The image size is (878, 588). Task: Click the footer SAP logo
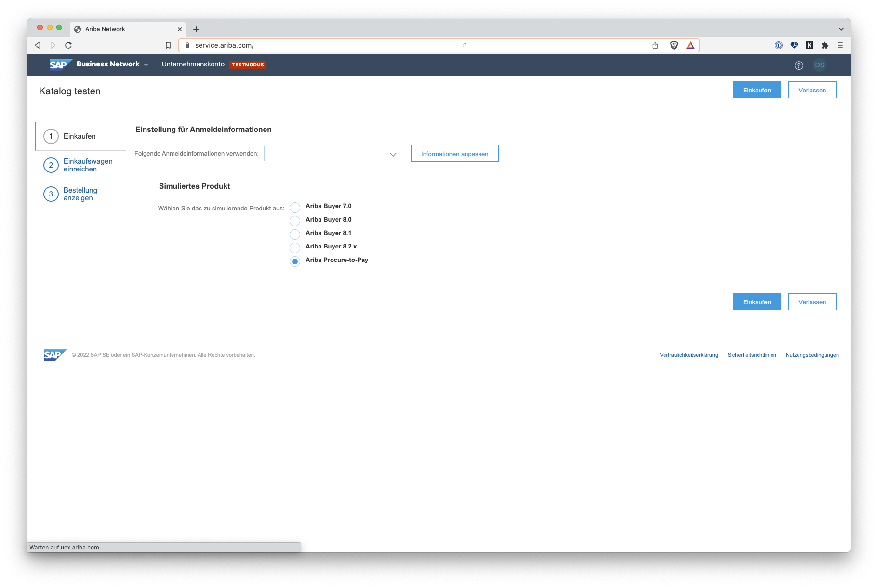pos(55,355)
